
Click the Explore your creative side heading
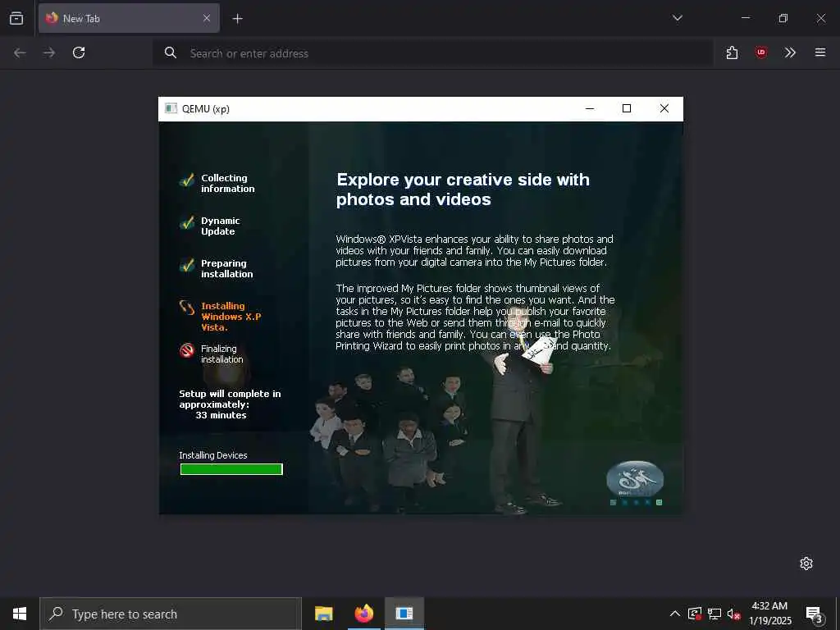tap(463, 189)
